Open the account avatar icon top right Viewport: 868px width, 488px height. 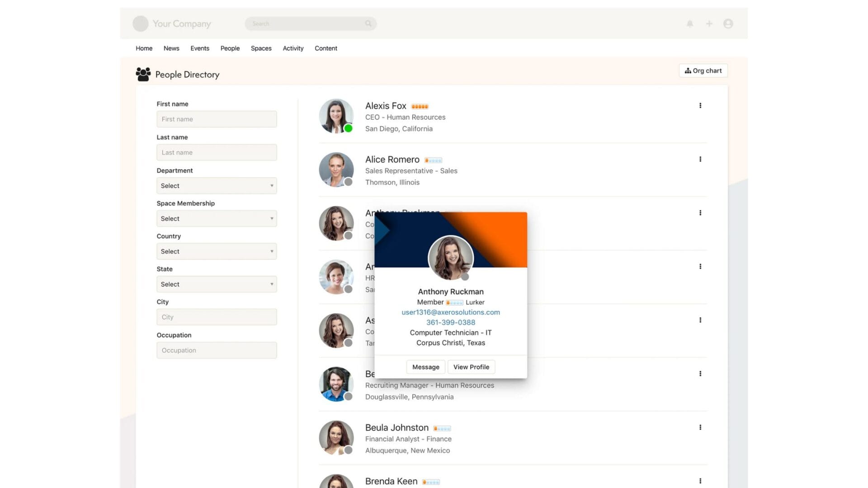click(728, 23)
